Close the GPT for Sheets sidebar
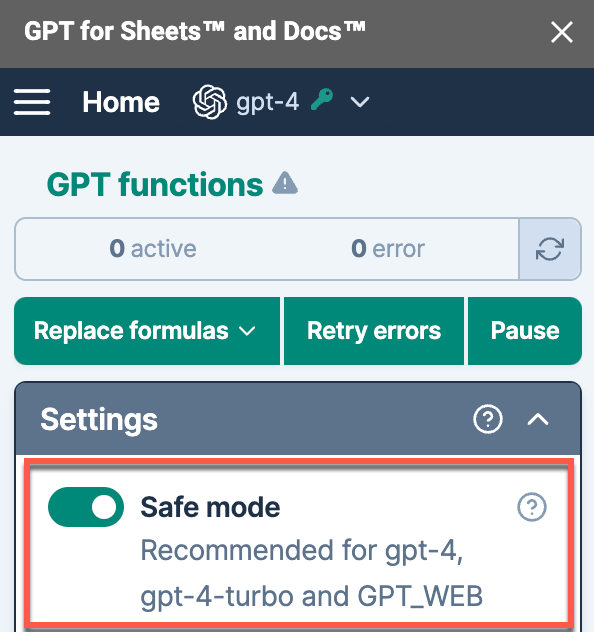Screen dimensions: 594x632 [562, 32]
